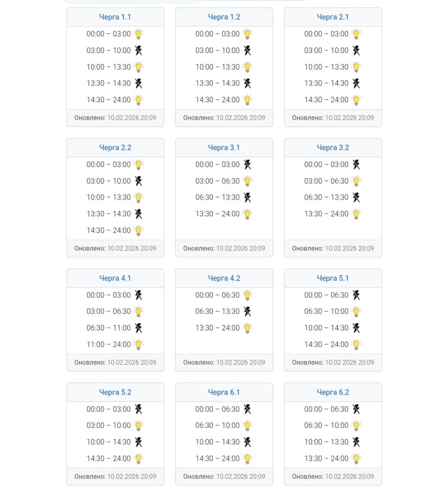
Task: Click power-off icon for 03:00 – 10:00 in Черга 1.2
Action: coord(247,51)
